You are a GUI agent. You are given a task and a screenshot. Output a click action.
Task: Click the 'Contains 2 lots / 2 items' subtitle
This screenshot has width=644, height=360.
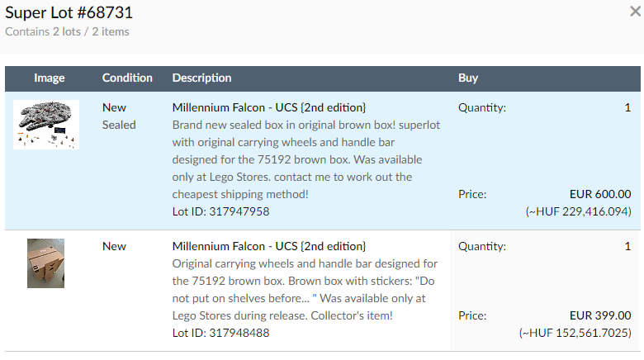pyautogui.click(x=67, y=31)
